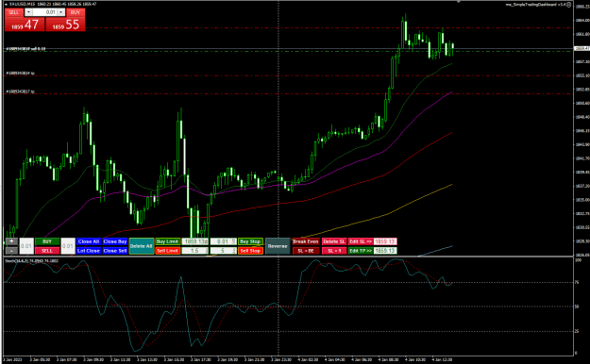Place a Sell Limit order

click(x=167, y=251)
